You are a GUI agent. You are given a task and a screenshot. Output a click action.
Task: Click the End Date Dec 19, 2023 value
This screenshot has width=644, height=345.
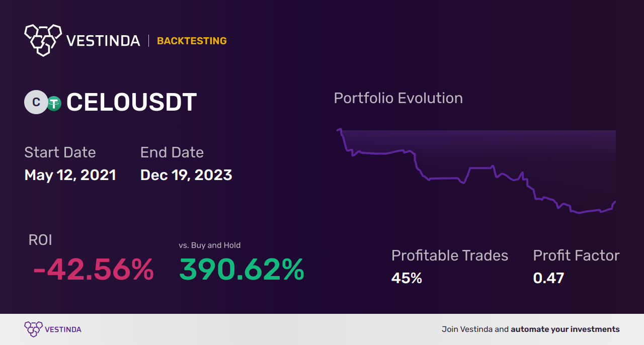click(x=186, y=175)
